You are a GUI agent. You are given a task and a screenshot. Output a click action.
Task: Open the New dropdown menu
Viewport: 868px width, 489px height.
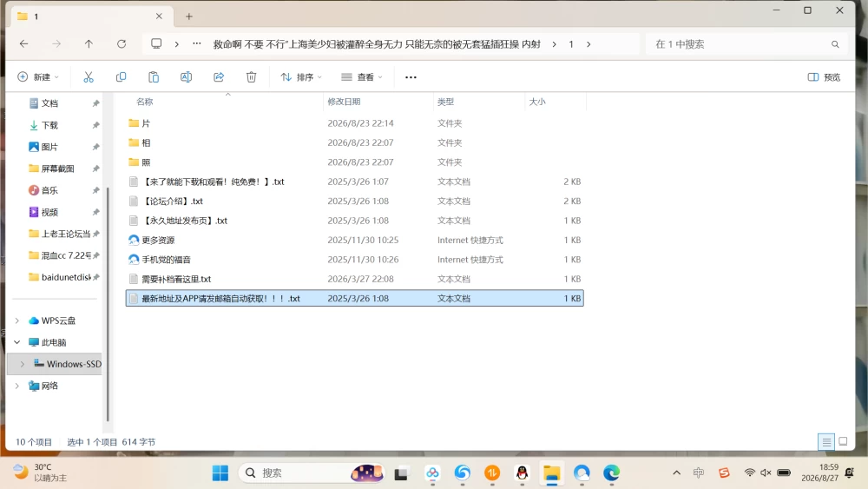click(x=38, y=77)
